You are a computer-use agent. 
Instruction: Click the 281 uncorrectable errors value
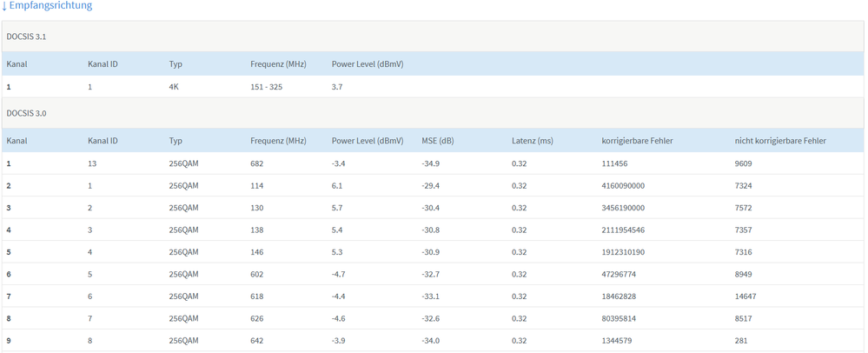coord(741,341)
